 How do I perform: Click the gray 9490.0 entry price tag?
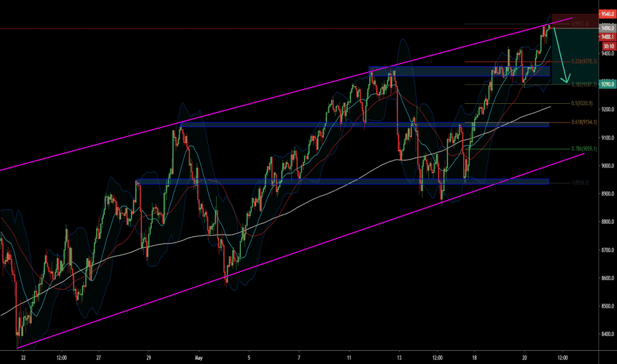607,28
